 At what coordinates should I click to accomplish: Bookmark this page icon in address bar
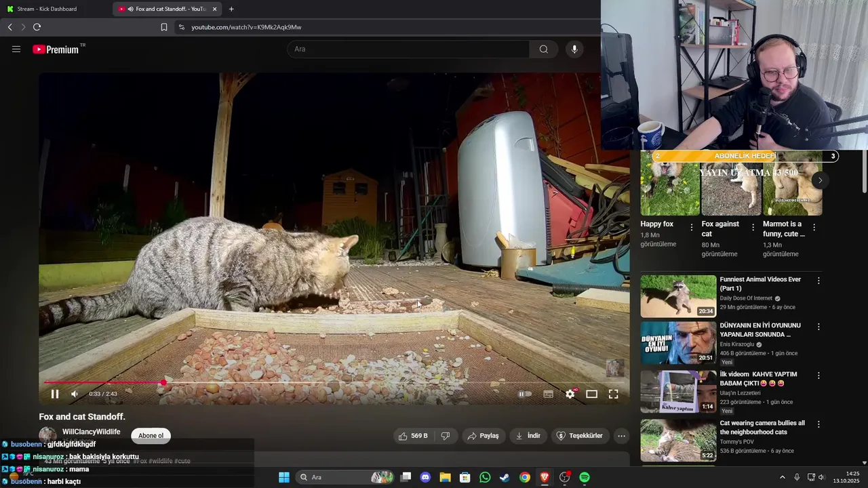pyautogui.click(x=163, y=27)
